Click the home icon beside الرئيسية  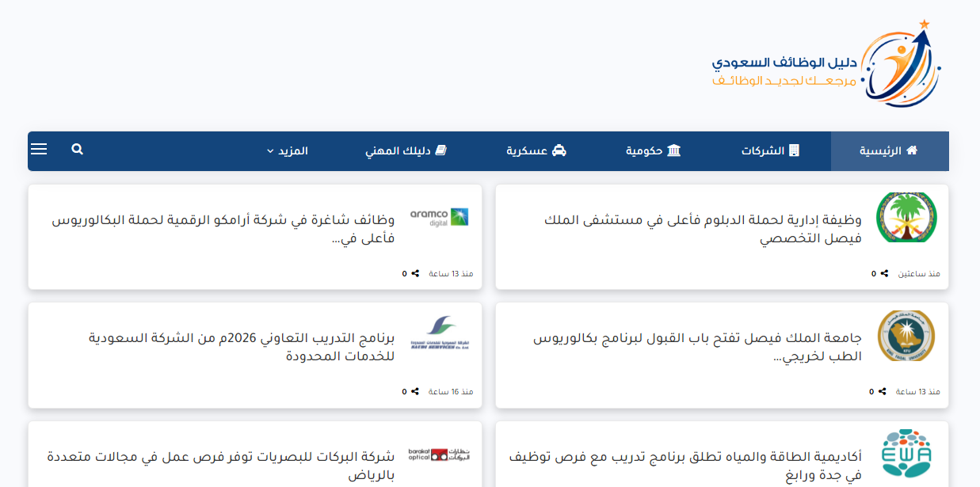pos(912,150)
